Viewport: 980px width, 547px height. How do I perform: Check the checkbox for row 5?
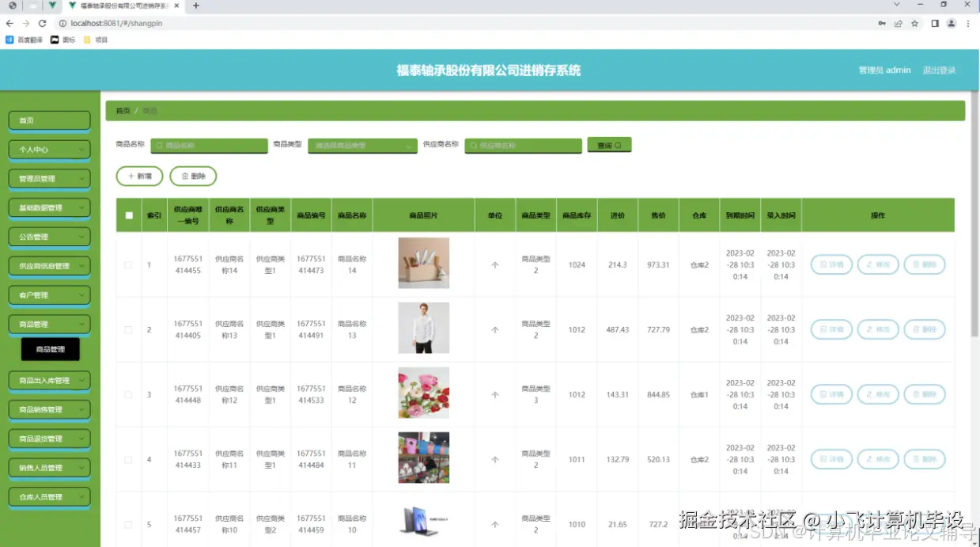[128, 524]
